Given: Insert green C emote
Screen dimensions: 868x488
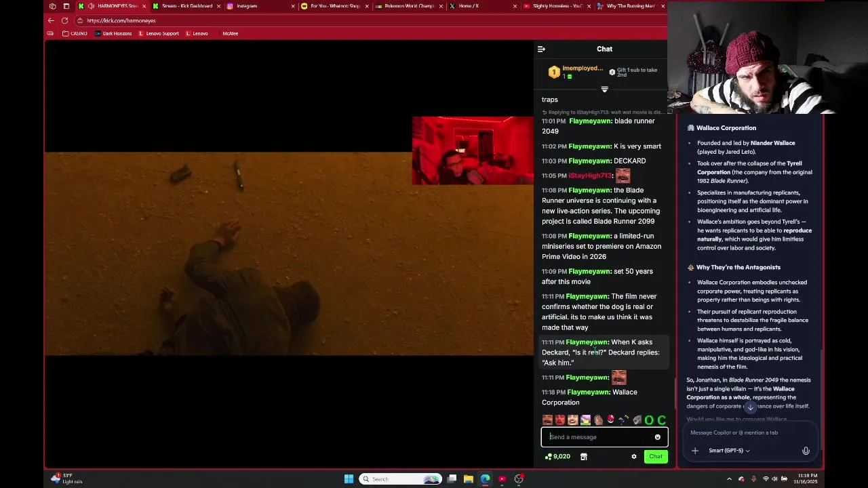Looking at the screenshot, I should [x=661, y=420].
